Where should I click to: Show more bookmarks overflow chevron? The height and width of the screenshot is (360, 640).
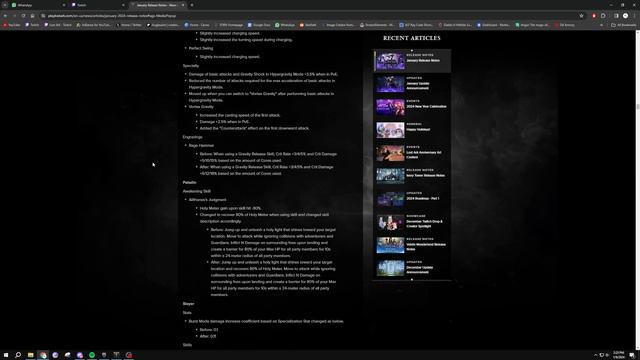point(601,25)
